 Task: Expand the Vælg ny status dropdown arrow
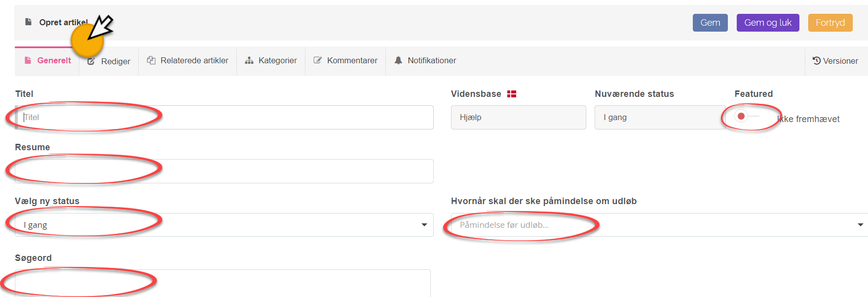(424, 225)
